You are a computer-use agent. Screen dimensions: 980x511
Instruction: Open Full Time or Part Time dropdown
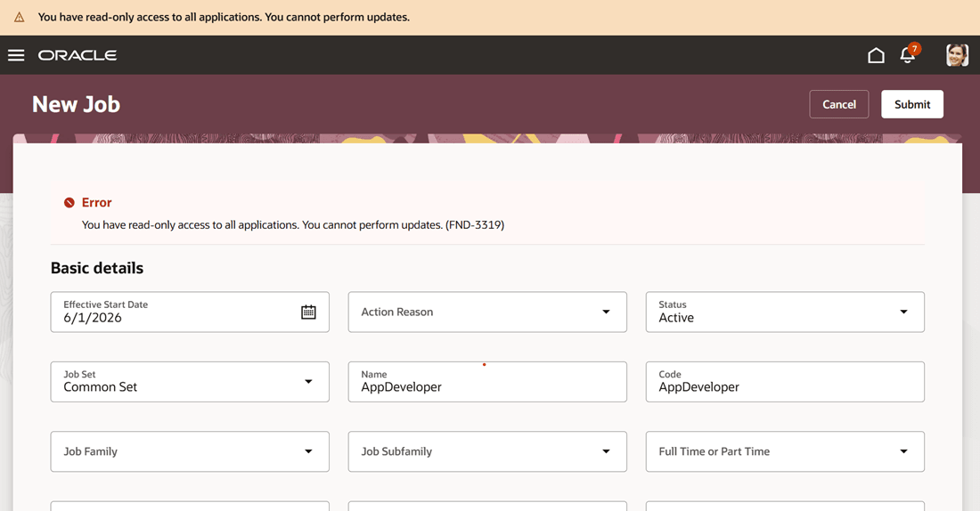[x=903, y=451]
